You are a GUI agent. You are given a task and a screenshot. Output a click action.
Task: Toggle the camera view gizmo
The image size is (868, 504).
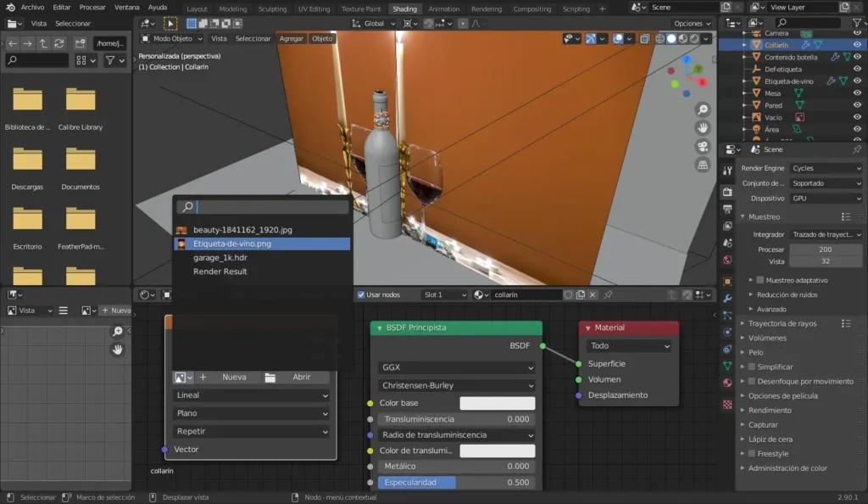pyautogui.click(x=703, y=146)
